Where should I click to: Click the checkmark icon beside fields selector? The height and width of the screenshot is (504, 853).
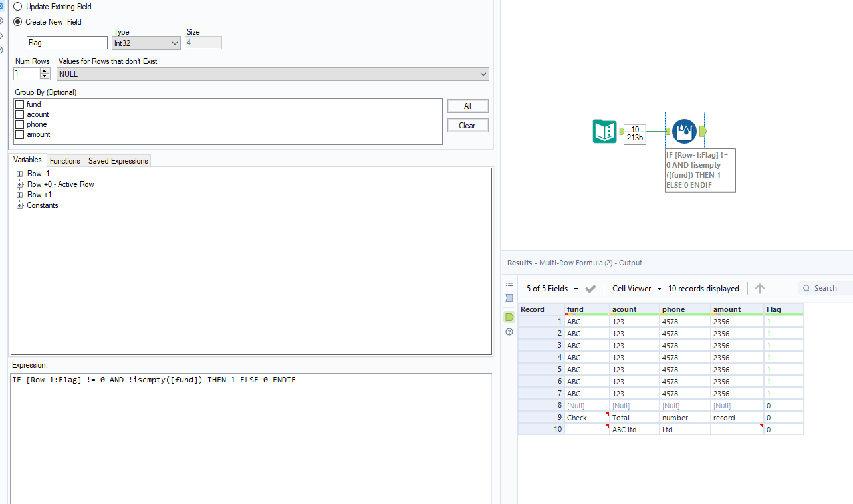[x=590, y=289]
